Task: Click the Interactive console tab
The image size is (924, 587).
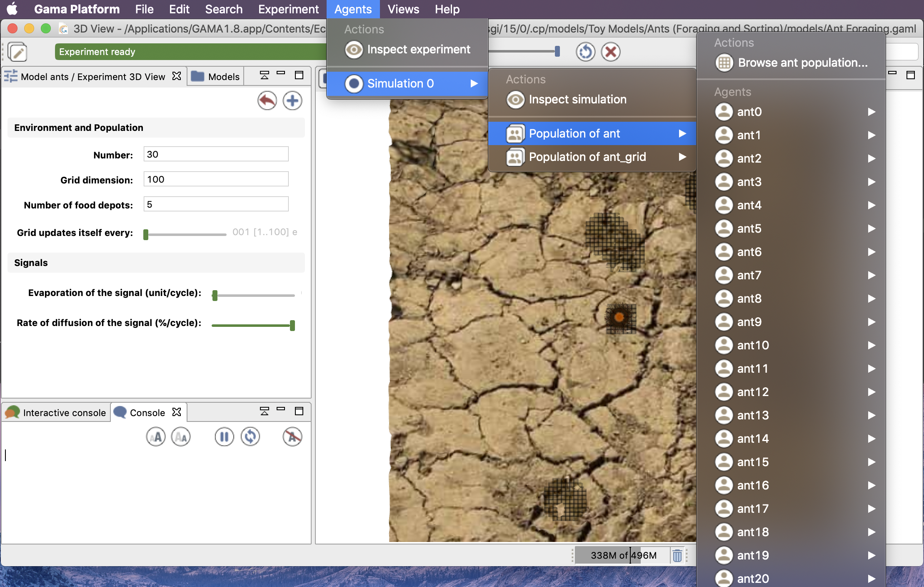Action: point(57,412)
